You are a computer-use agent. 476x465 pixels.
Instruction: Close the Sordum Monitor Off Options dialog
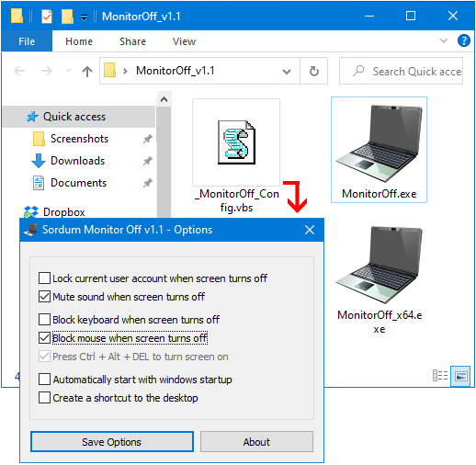tap(310, 230)
